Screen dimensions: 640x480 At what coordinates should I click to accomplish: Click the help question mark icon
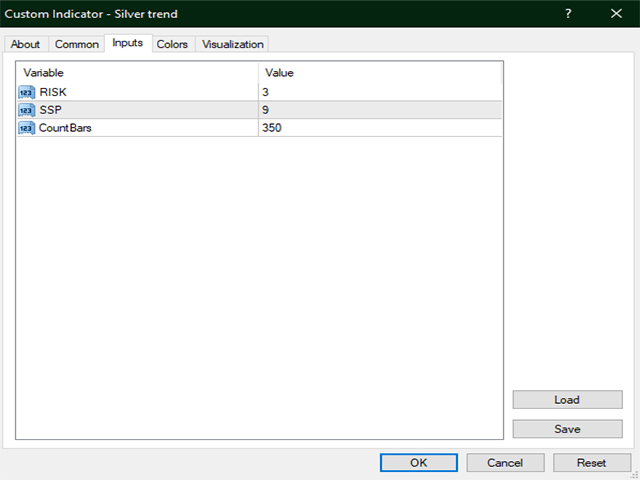[568, 14]
